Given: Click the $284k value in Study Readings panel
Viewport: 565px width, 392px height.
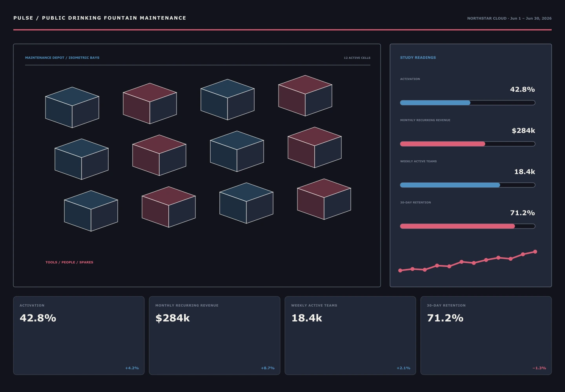Looking at the screenshot, I should tap(523, 131).
